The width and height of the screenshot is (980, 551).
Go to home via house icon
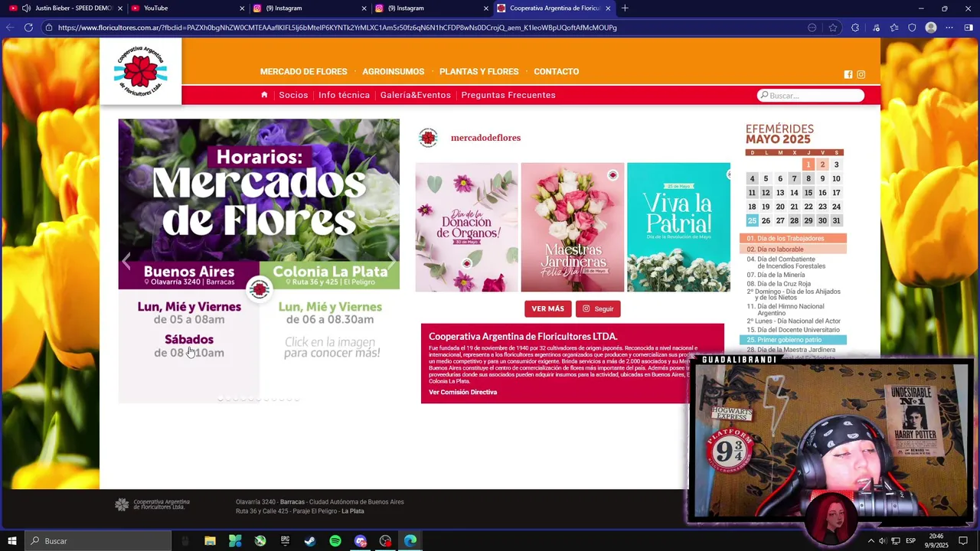tap(264, 95)
